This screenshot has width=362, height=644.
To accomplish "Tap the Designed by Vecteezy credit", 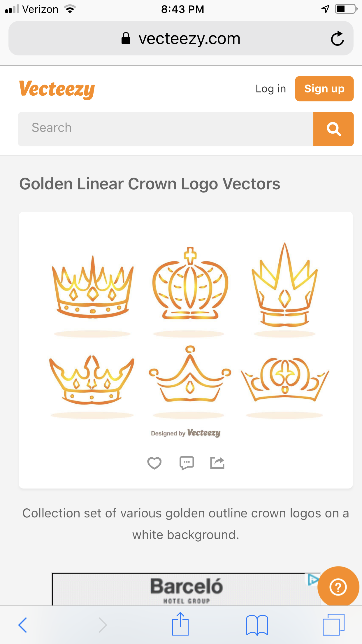I will point(186,433).
